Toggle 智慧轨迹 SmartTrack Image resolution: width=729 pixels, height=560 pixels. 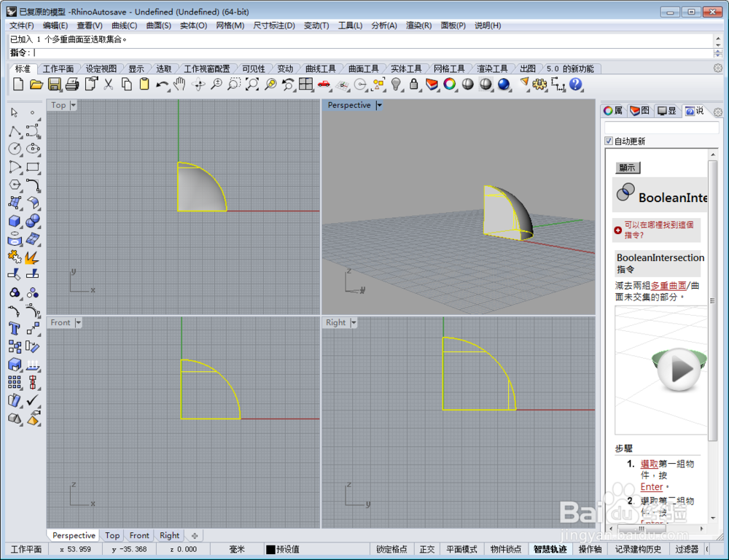[550, 549]
